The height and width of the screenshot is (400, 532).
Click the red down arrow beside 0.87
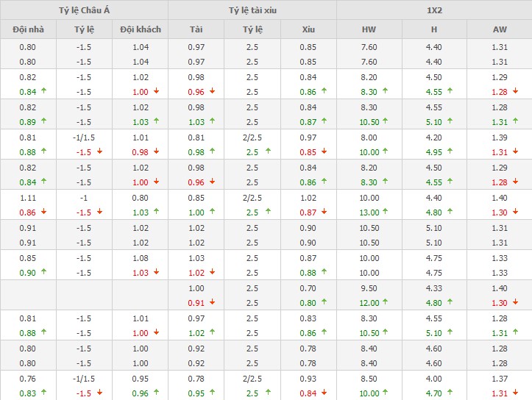point(324,212)
